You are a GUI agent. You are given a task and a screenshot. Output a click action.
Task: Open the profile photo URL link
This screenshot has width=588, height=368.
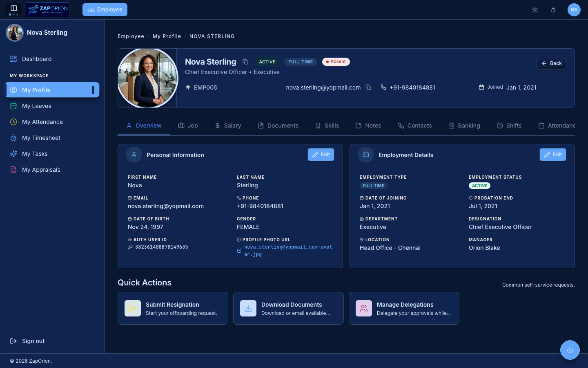pos(288,251)
